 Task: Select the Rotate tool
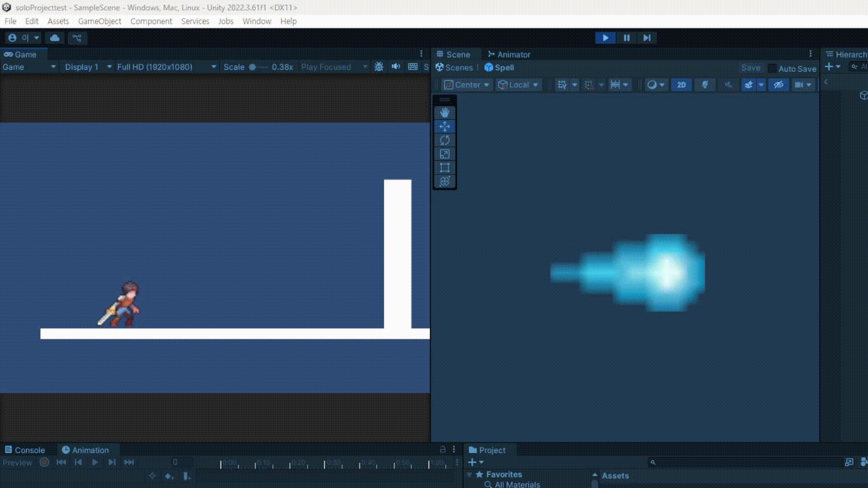[x=444, y=140]
